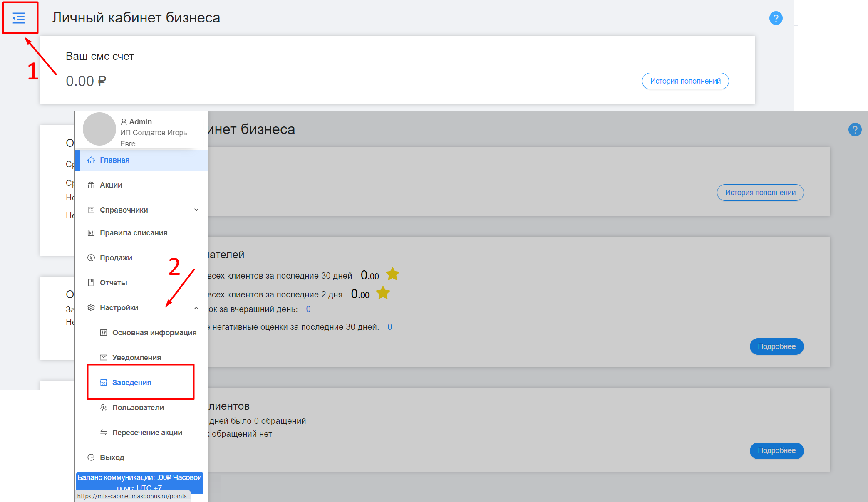Click the lower Подробнее button in the clients card
This screenshot has height=502, width=868.
(x=776, y=450)
